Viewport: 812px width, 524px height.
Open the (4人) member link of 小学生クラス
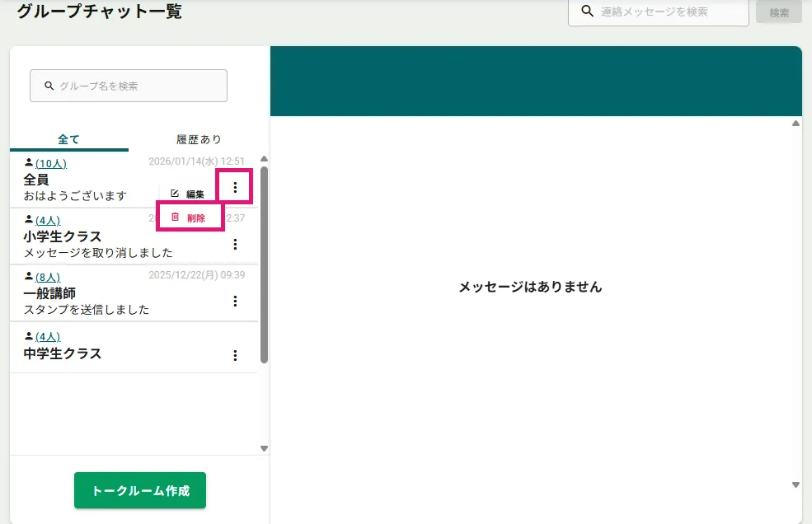(x=48, y=221)
